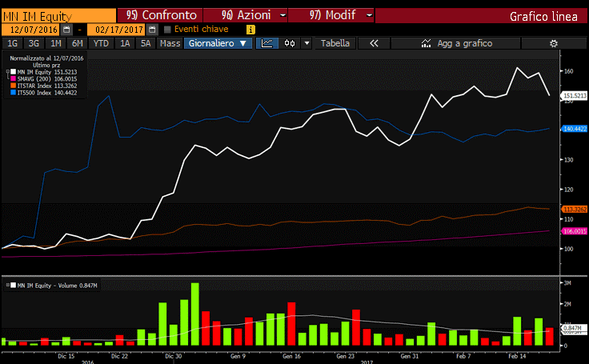Switch to candlestick chart icon
Screen dimensions: 589x364
pos(290,43)
